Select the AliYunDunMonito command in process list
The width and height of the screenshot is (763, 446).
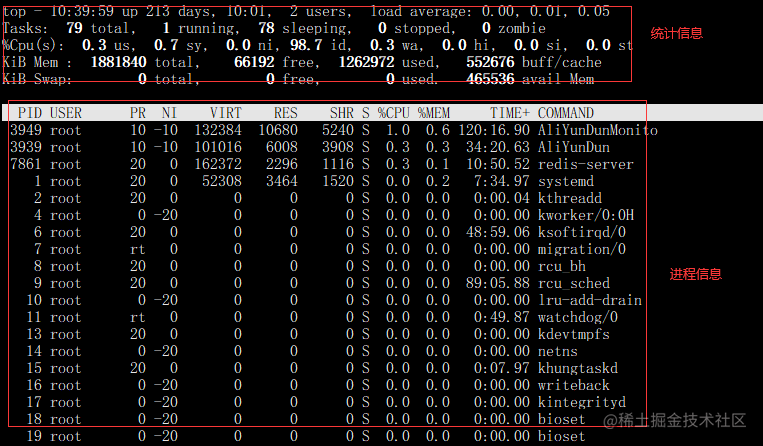[x=598, y=130]
